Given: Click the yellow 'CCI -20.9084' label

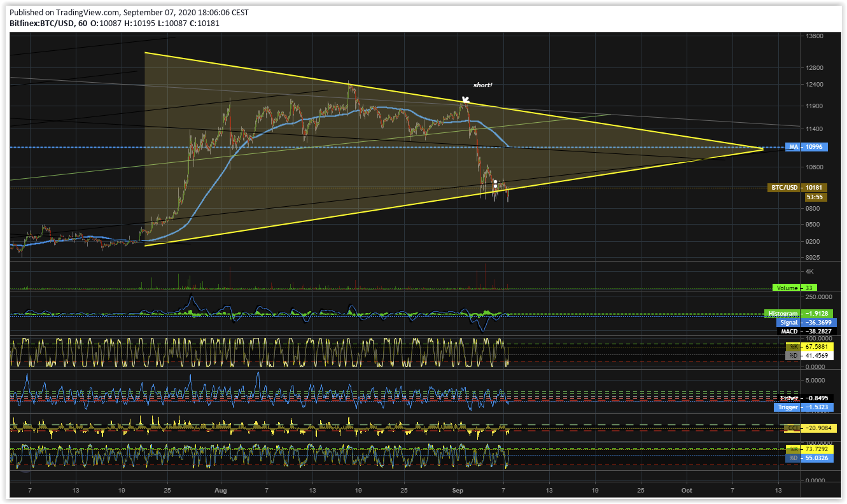Looking at the screenshot, I should tap(811, 428).
